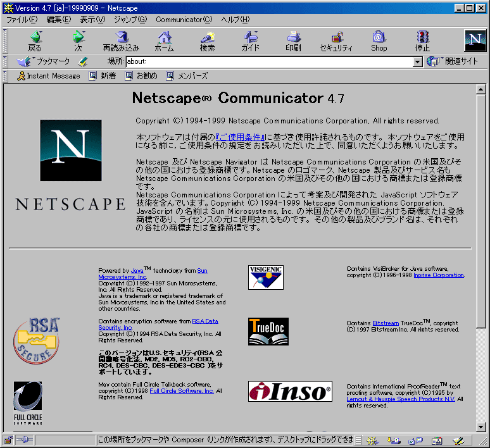Open Communicator(C) menu

184,20
